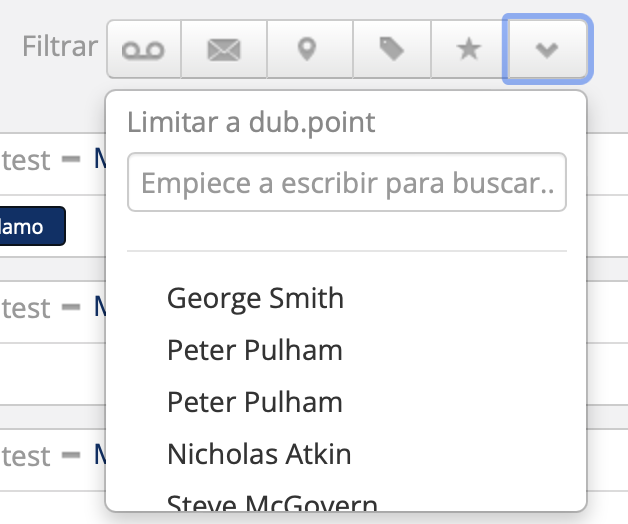
Task: Collapse the chevron filter dropdown
Action: pos(547,49)
